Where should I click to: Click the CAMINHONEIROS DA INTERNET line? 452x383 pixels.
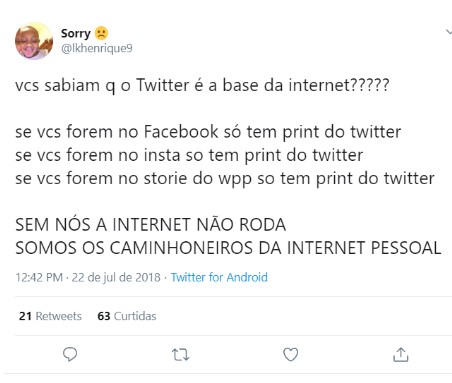[x=228, y=248]
